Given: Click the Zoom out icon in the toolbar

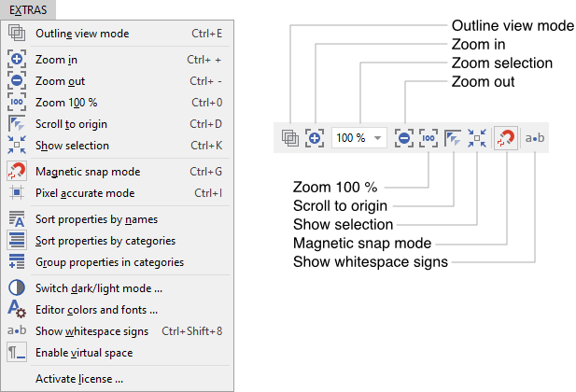Looking at the screenshot, I should (403, 137).
